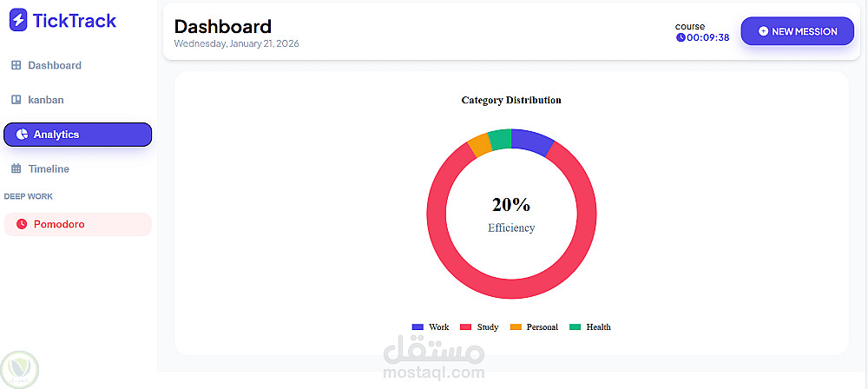The image size is (868, 389).
Task: Click the Dashboard grid icon in sidebar
Action: click(x=16, y=65)
